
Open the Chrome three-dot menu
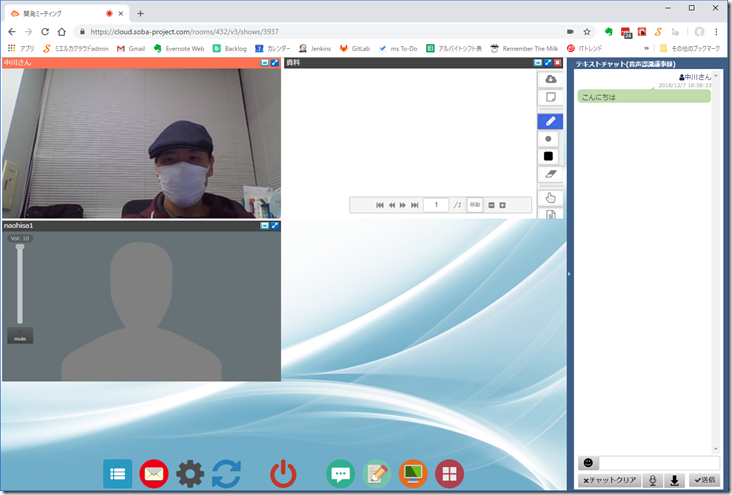click(716, 32)
